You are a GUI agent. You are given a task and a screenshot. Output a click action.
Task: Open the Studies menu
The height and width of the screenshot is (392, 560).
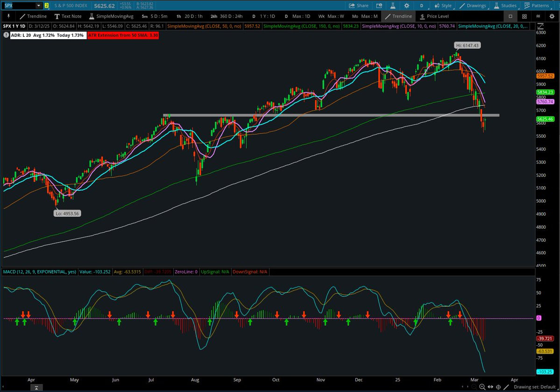click(505, 6)
